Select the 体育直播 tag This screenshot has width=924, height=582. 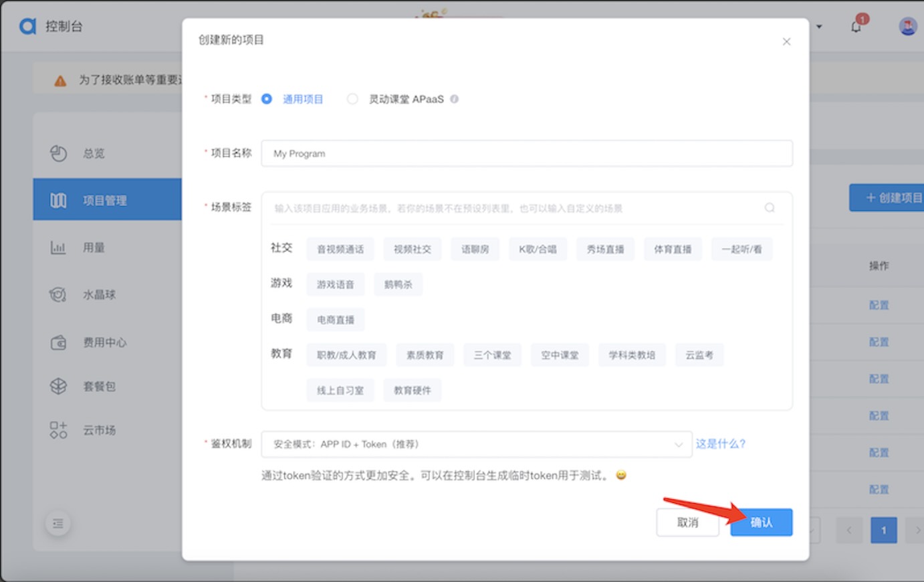[x=673, y=249]
